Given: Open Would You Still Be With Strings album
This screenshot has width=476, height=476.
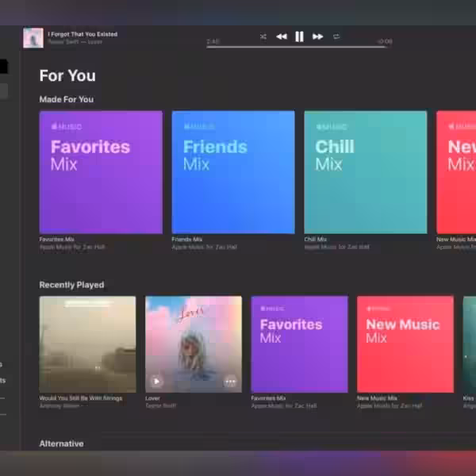Looking at the screenshot, I should [88, 344].
